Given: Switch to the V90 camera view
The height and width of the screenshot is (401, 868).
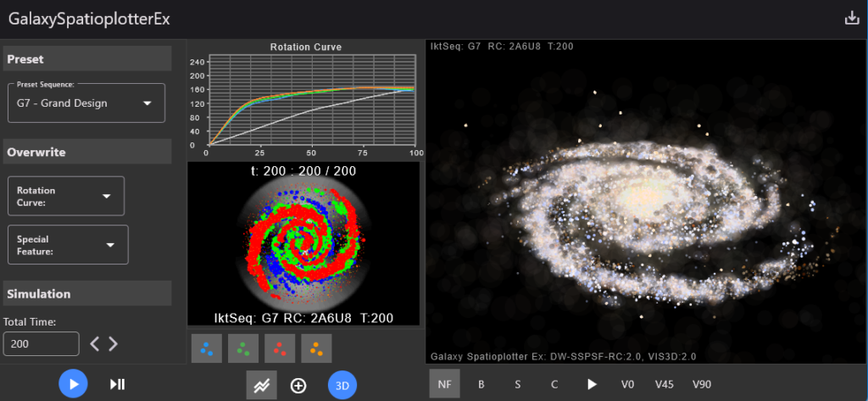Looking at the screenshot, I should [x=702, y=384].
